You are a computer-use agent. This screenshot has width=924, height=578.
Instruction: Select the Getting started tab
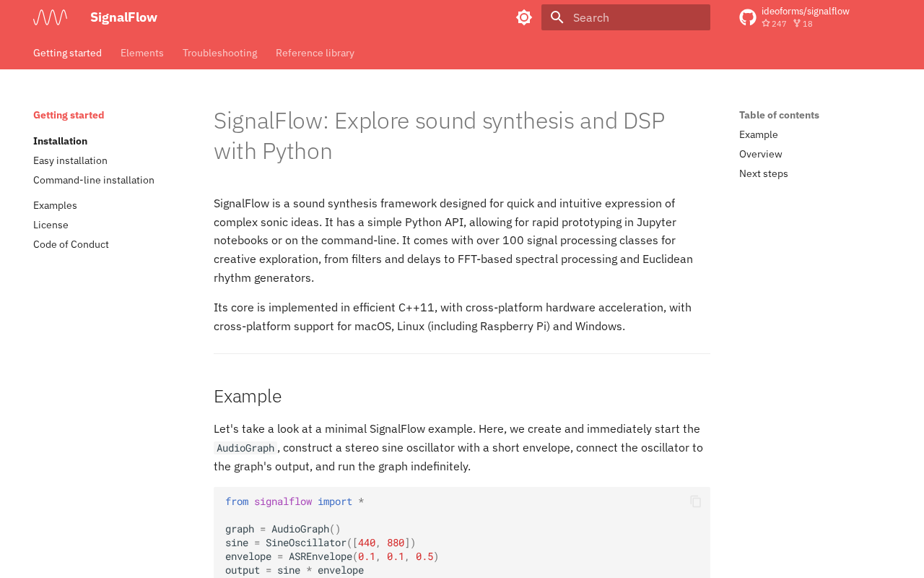pyautogui.click(x=67, y=53)
